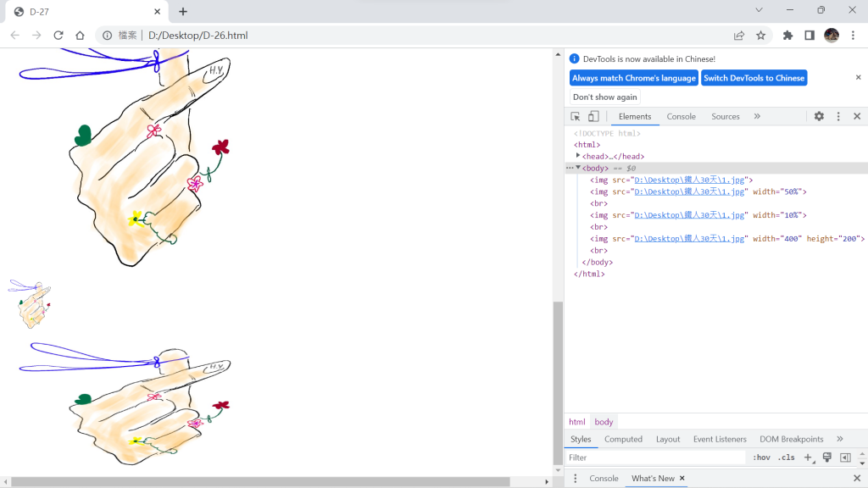
Task: Switch to the Sources tab
Action: tap(726, 116)
